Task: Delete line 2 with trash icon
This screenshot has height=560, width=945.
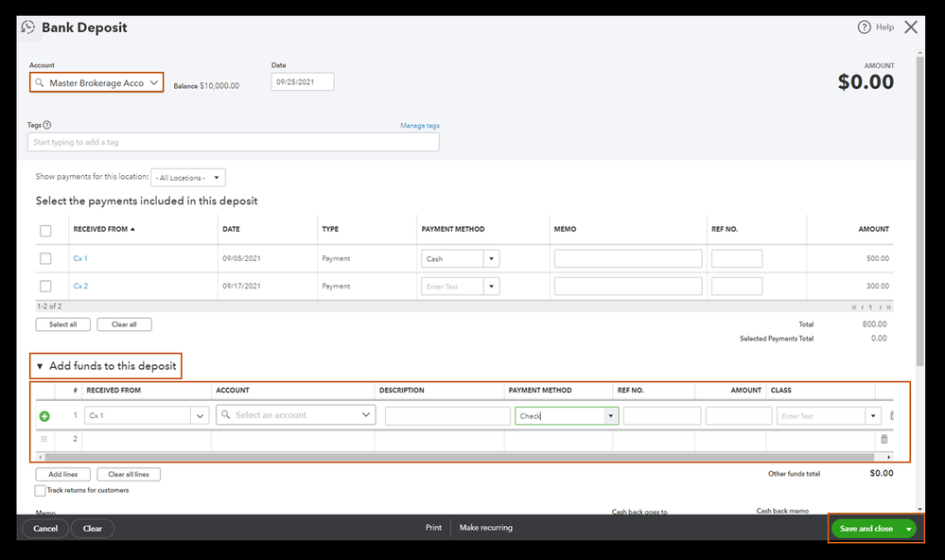Action: click(x=884, y=439)
